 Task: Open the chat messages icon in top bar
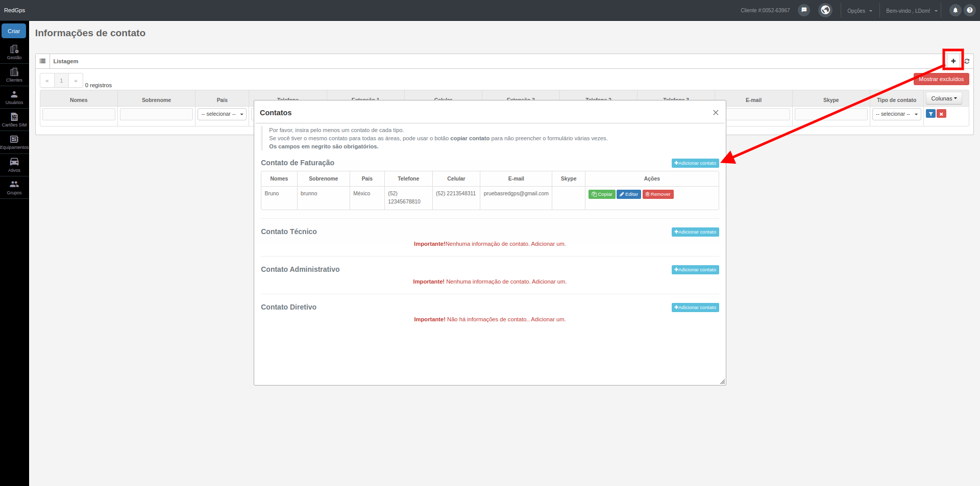[x=804, y=10]
